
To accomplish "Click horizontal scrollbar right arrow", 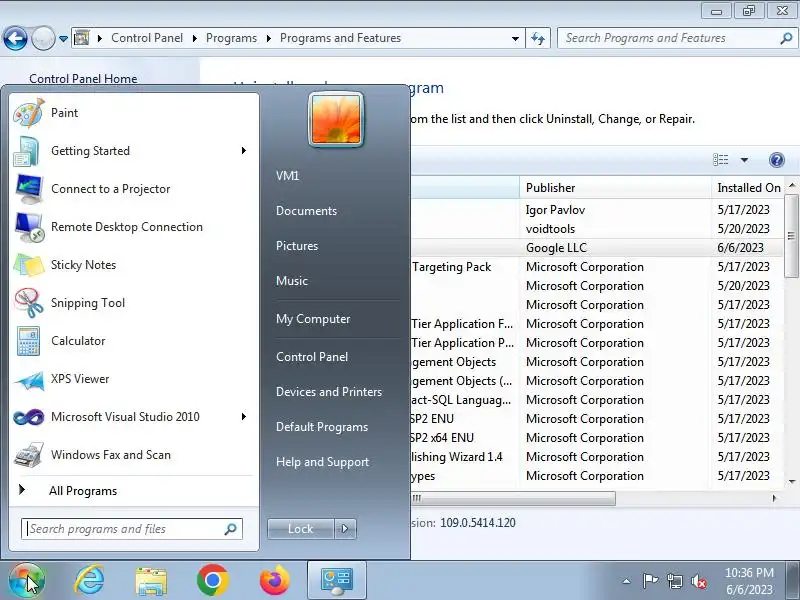I will pyautogui.click(x=774, y=498).
